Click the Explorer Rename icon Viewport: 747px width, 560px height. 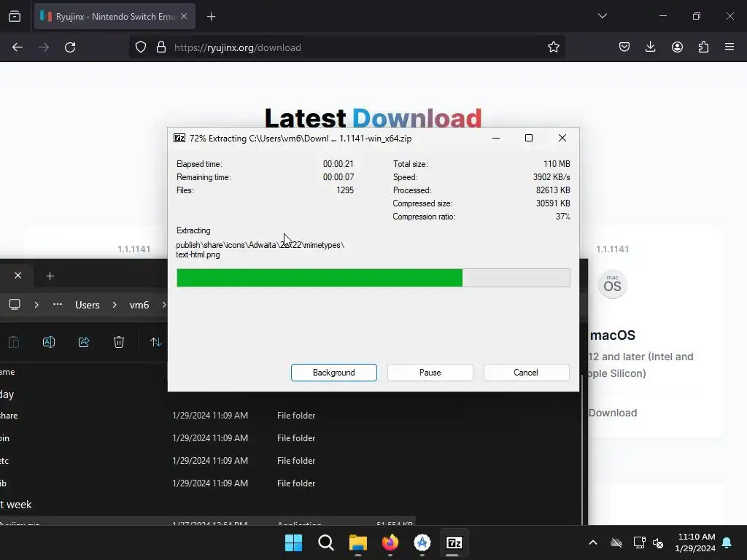click(x=49, y=342)
